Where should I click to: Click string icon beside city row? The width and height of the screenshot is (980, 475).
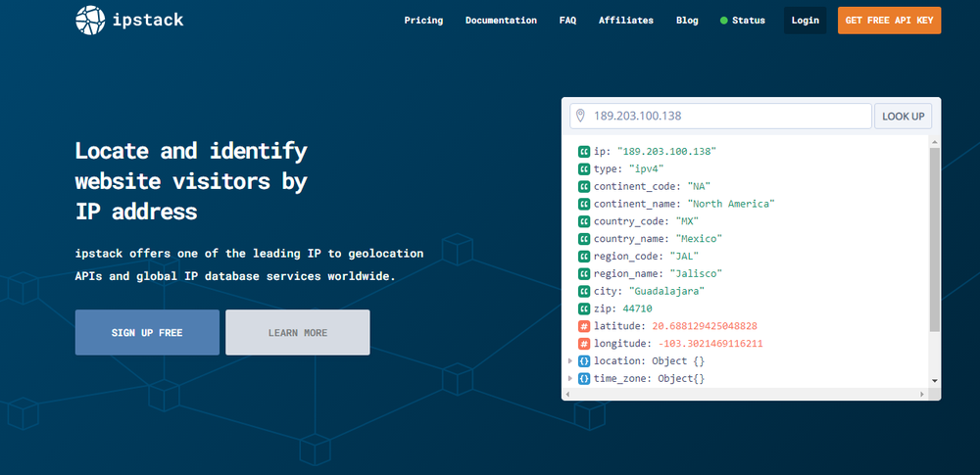pos(584,291)
